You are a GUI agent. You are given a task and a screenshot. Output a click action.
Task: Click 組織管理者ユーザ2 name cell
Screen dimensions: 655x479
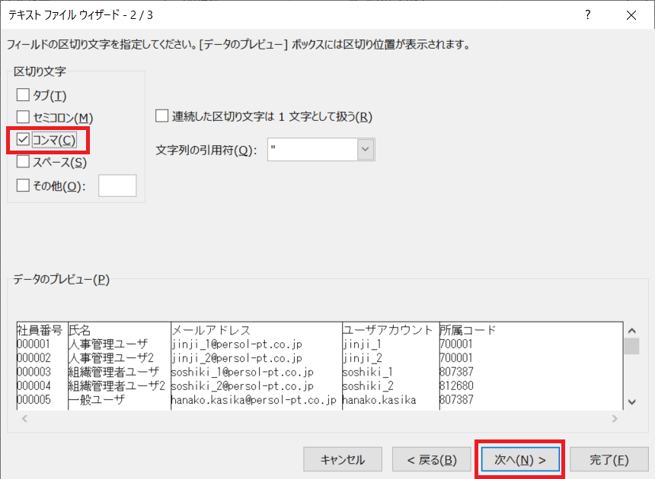tap(117, 386)
